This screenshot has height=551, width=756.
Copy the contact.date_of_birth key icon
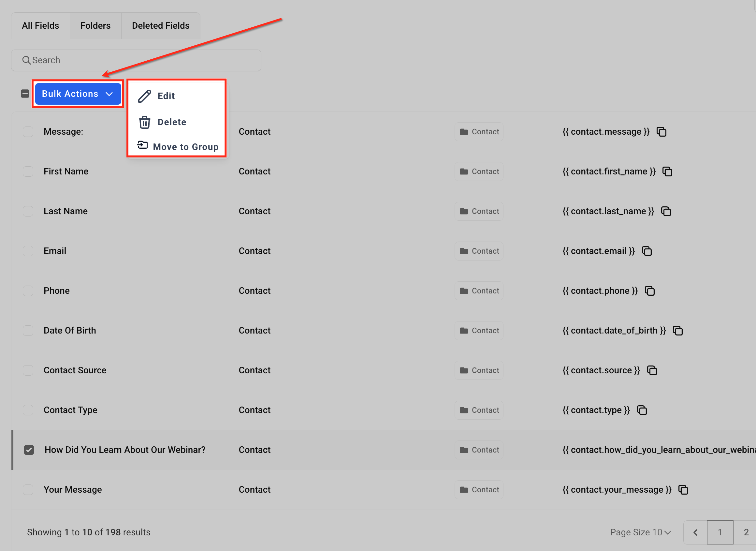coord(678,331)
